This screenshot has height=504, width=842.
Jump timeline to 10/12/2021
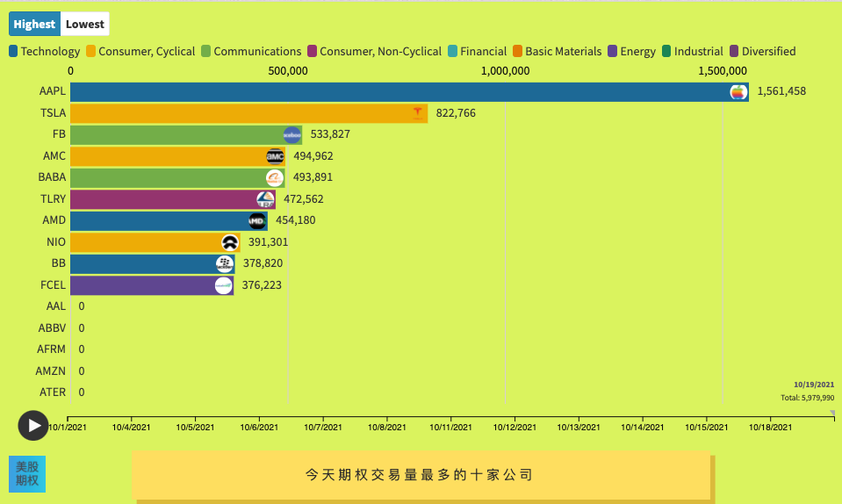pyautogui.click(x=515, y=428)
